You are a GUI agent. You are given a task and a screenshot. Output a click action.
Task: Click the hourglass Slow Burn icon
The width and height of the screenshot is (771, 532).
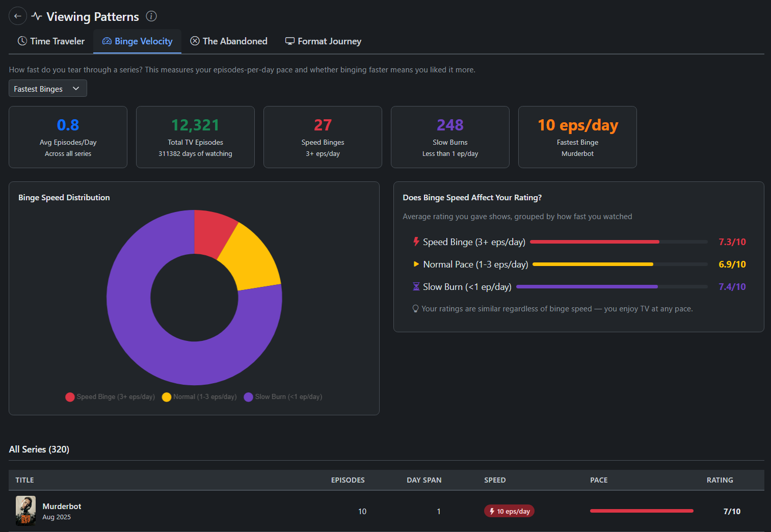click(416, 287)
